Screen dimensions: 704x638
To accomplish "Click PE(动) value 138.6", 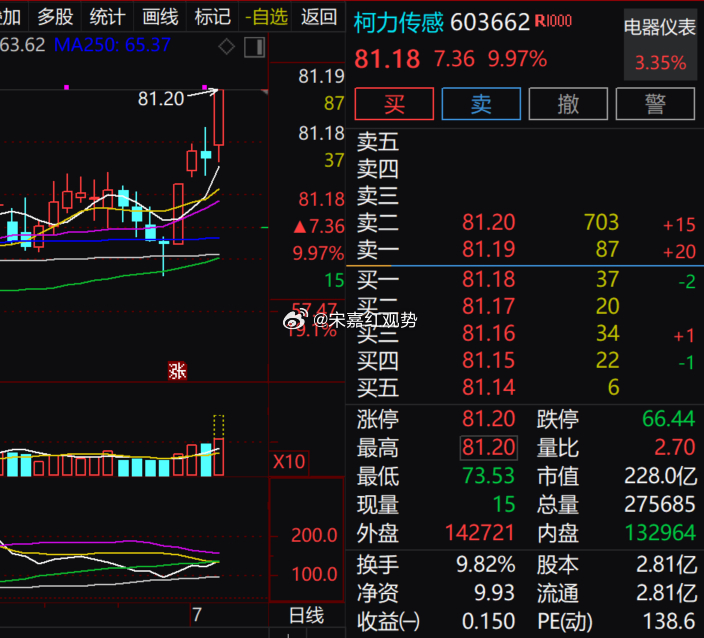I will pyautogui.click(x=669, y=622).
